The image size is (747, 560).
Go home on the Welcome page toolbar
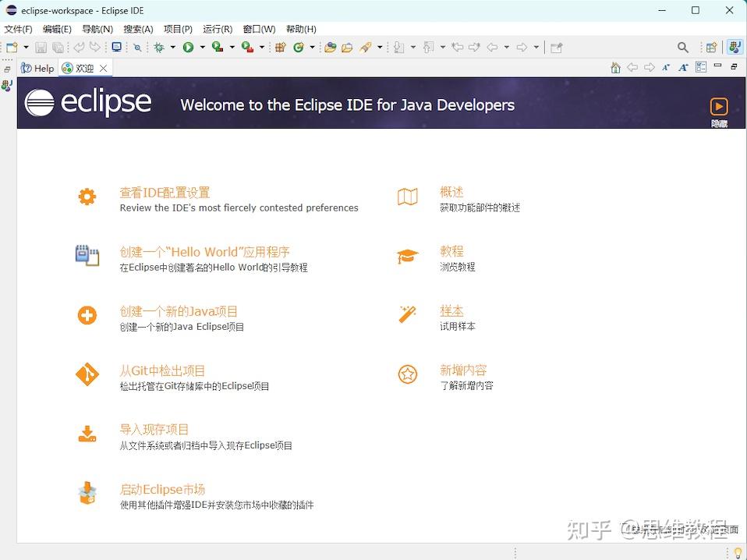click(x=615, y=68)
